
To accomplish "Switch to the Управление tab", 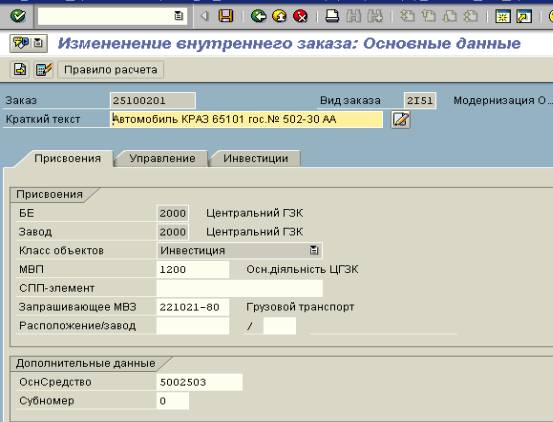I will [x=162, y=158].
